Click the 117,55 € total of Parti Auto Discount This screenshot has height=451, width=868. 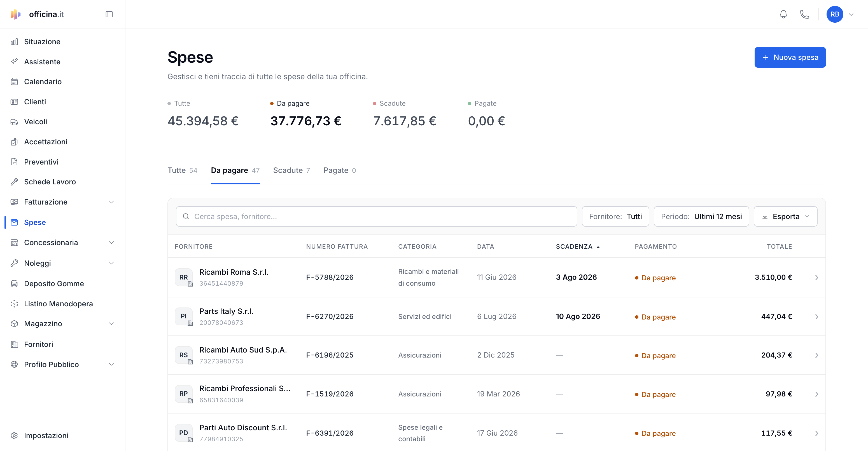point(776,433)
